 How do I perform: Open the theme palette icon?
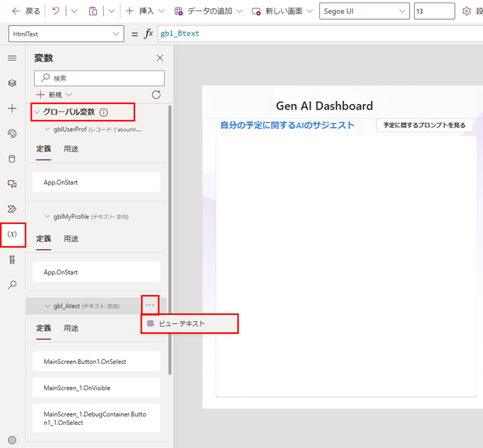[12, 133]
